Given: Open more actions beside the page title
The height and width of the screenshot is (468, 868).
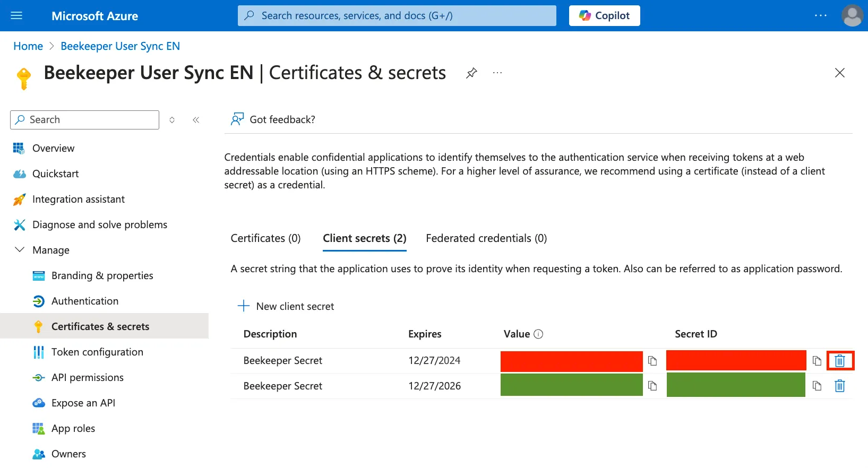Looking at the screenshot, I should (x=497, y=73).
